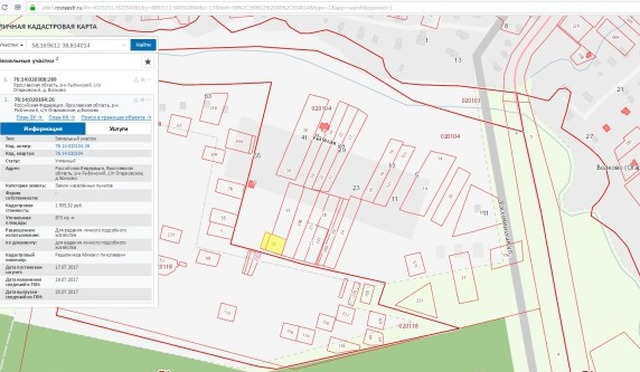The height and width of the screenshot is (372, 640).
Task: Click the export date 20.07.2017
Action: pos(67,292)
